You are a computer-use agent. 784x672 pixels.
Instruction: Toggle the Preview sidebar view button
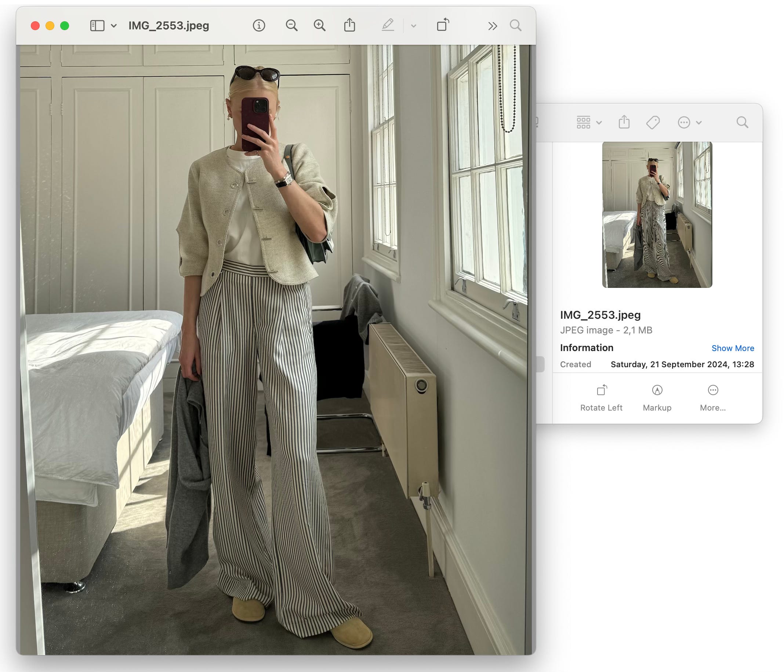[x=97, y=26]
